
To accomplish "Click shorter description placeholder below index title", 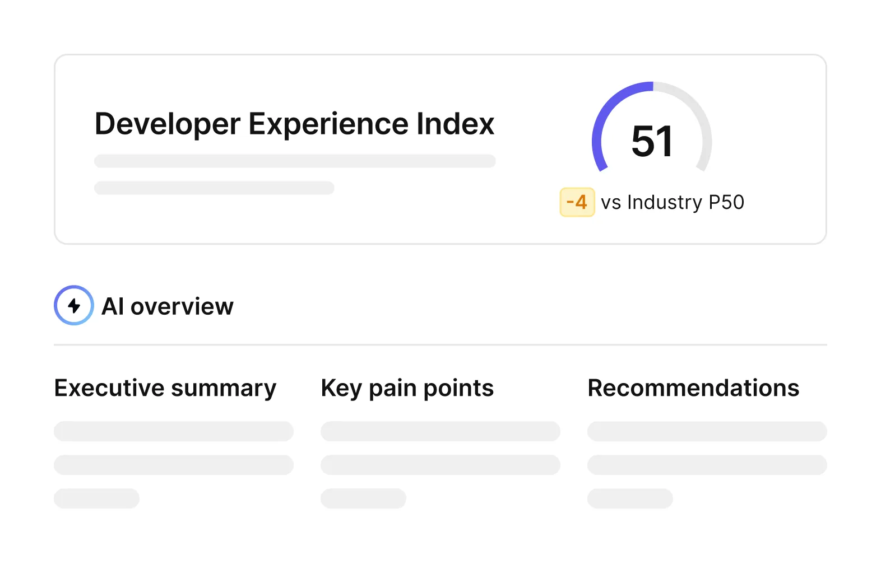I will pos(214,188).
